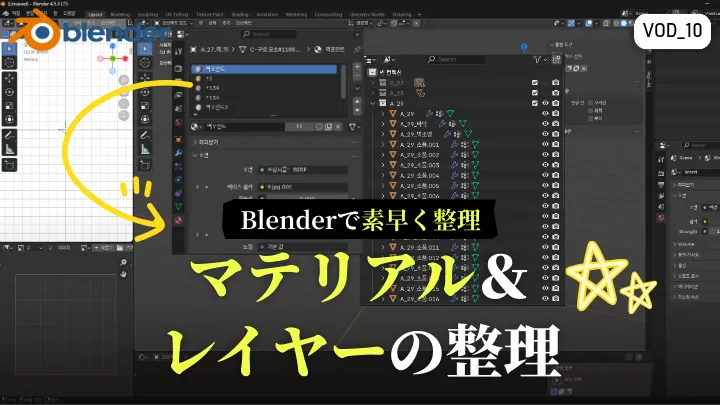Open the Modifiers properties tab (wrench)

point(178,153)
